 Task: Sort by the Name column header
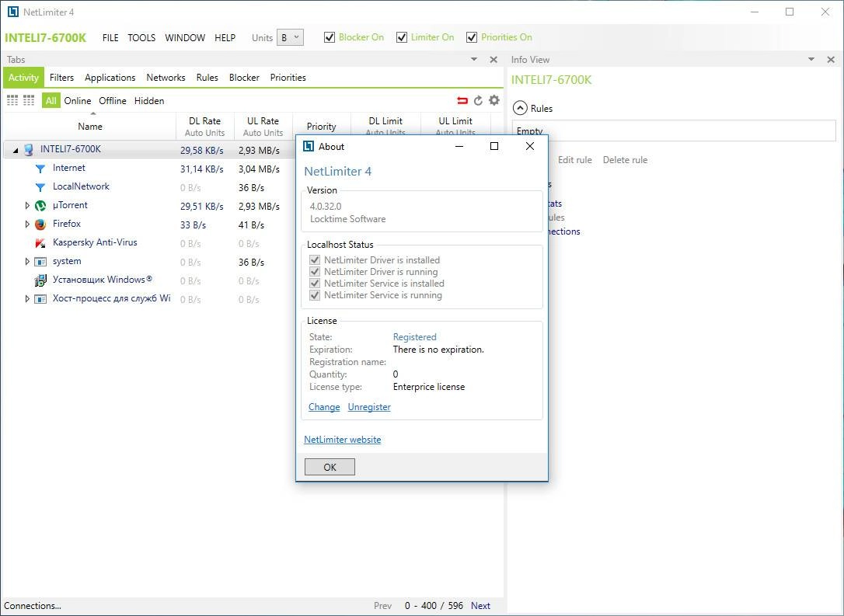[x=90, y=127]
